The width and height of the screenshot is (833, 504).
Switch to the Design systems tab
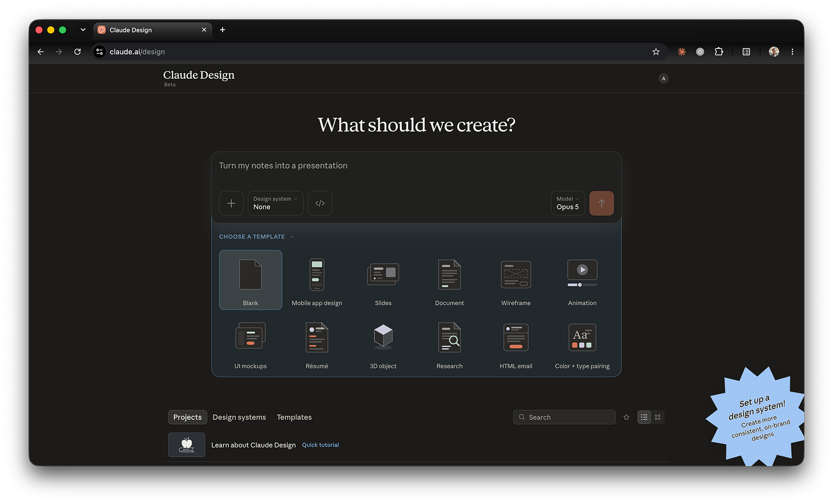[239, 417]
